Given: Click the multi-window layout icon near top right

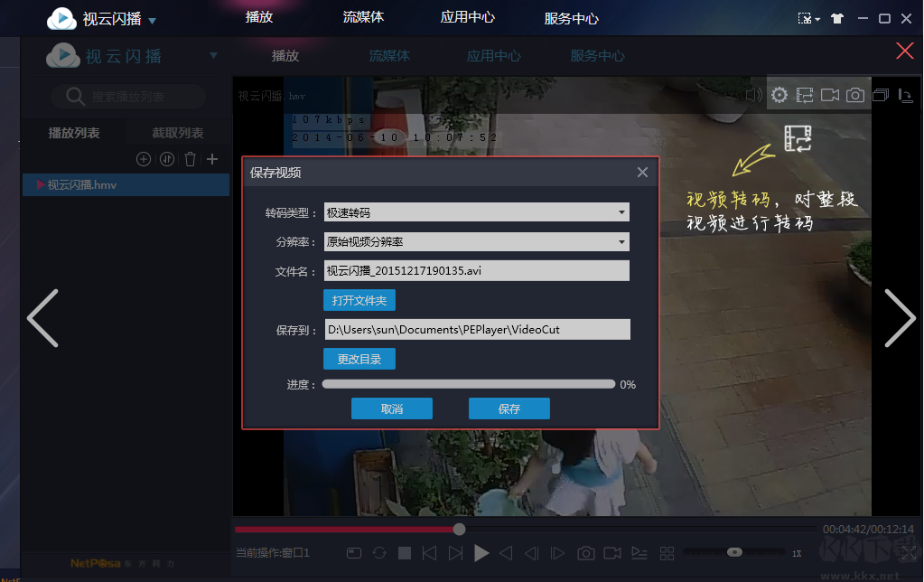Looking at the screenshot, I should (881, 94).
